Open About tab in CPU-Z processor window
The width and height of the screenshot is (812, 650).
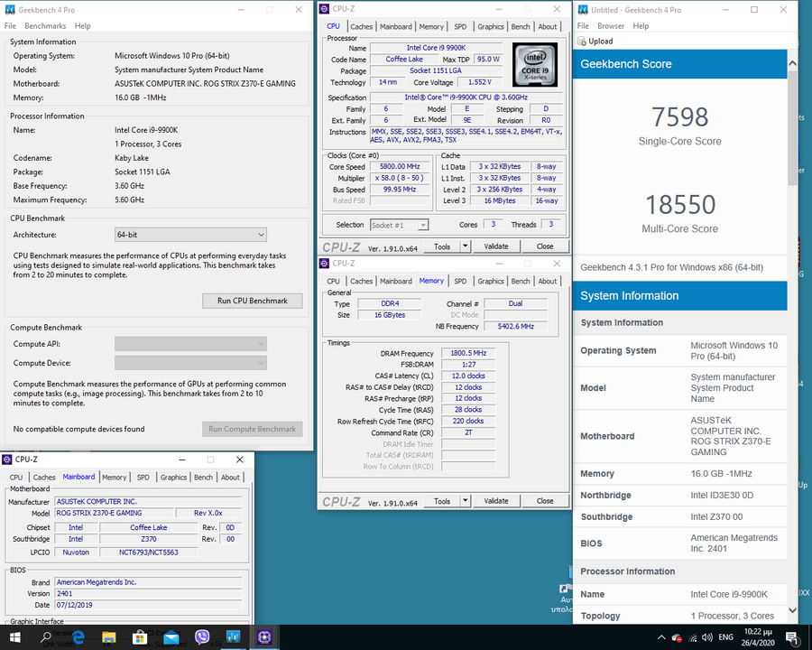[x=548, y=26]
